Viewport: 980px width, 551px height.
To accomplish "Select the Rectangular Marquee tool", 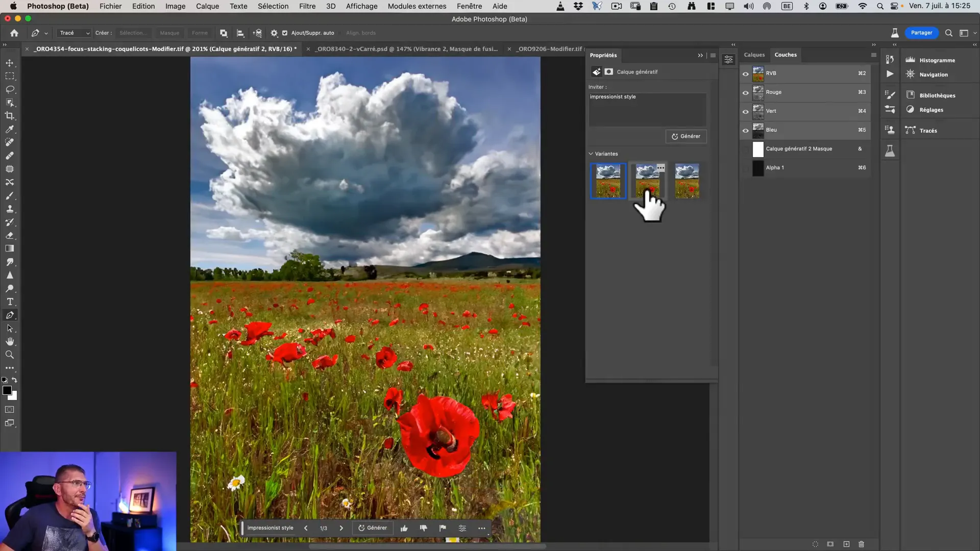I will [x=10, y=76].
